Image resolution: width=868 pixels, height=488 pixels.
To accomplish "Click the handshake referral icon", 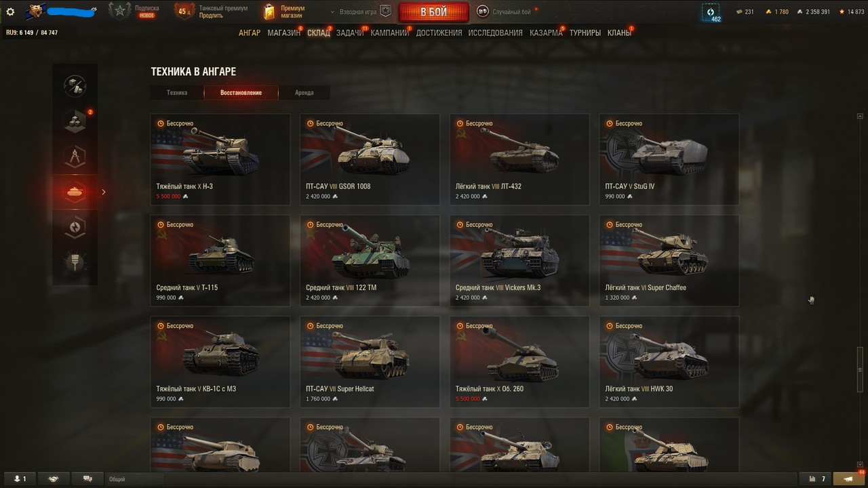I will click(54, 479).
